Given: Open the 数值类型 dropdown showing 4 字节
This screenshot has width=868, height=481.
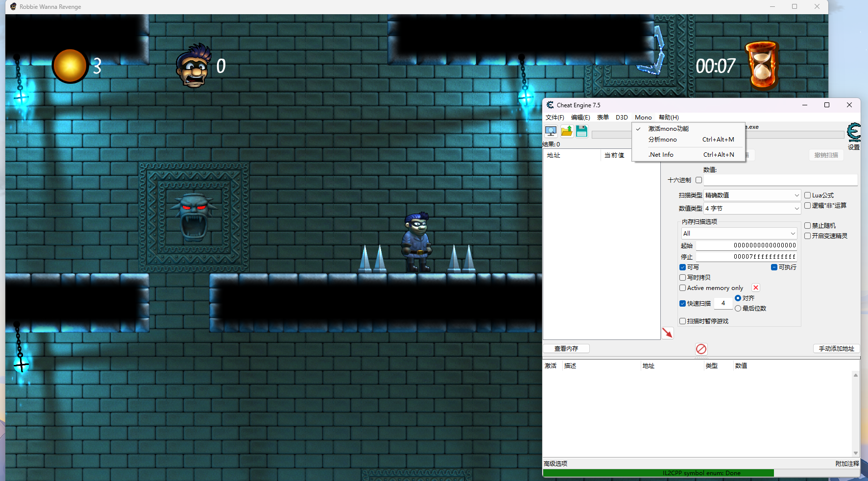Looking at the screenshot, I should point(752,209).
